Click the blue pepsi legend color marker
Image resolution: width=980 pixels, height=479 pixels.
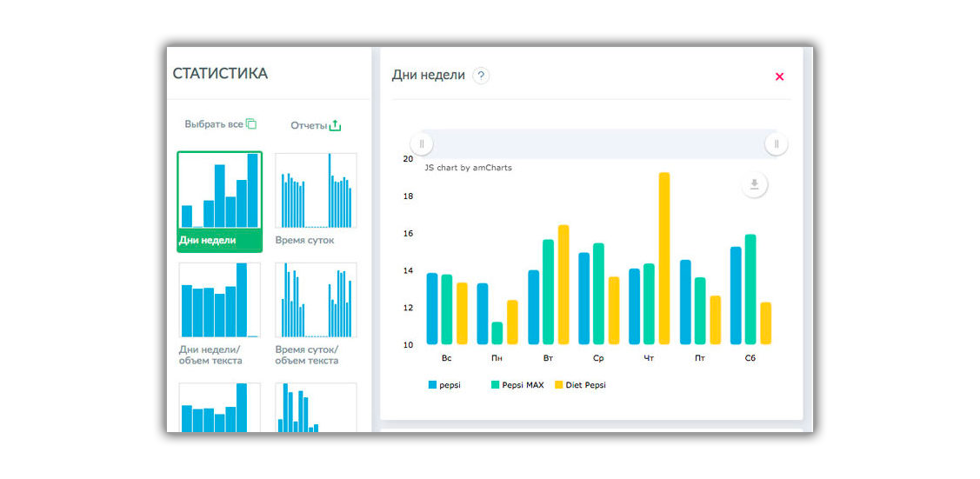click(432, 385)
